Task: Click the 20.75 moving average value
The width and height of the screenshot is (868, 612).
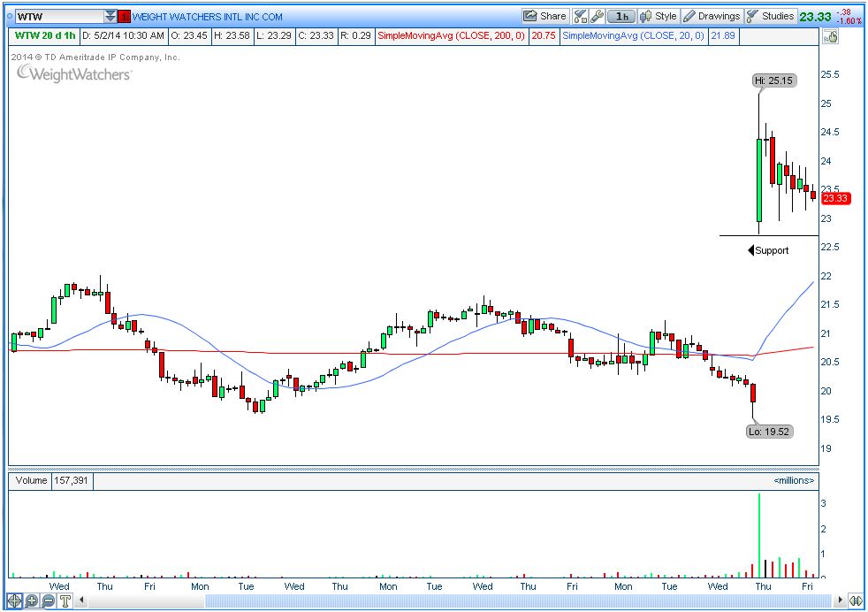Action: click(x=544, y=35)
